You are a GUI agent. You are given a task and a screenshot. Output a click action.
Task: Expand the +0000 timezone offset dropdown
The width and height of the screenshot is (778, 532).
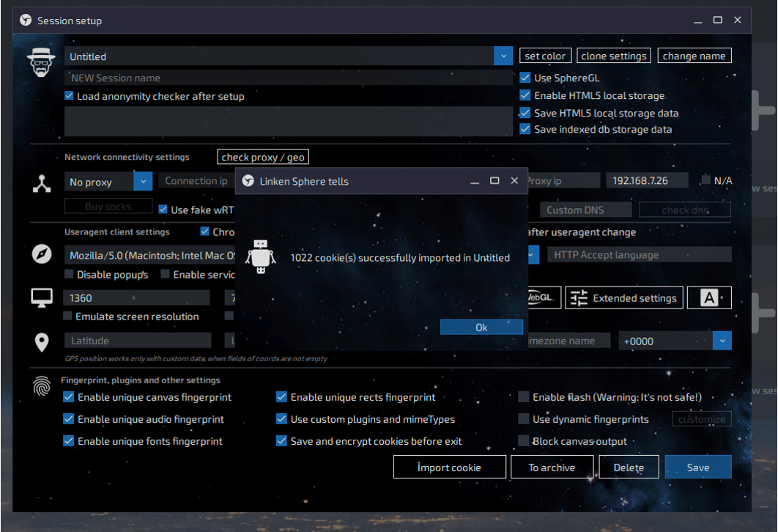point(722,341)
